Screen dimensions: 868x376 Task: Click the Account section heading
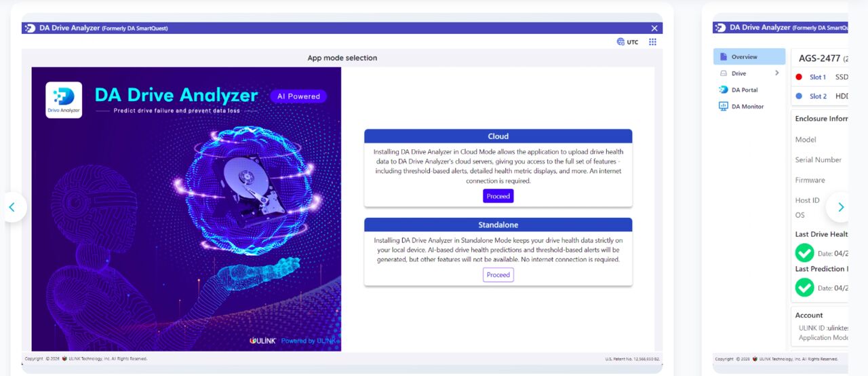point(809,316)
